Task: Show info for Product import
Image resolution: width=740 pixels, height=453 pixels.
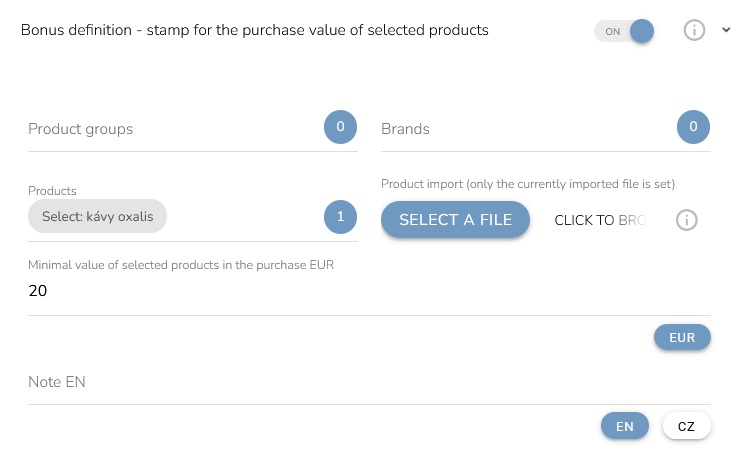Action: [686, 220]
